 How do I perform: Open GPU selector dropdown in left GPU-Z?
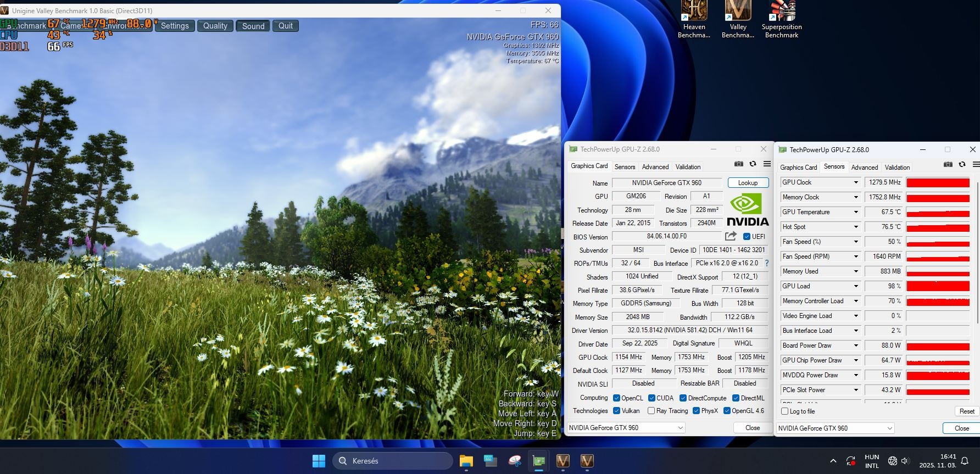pos(626,428)
